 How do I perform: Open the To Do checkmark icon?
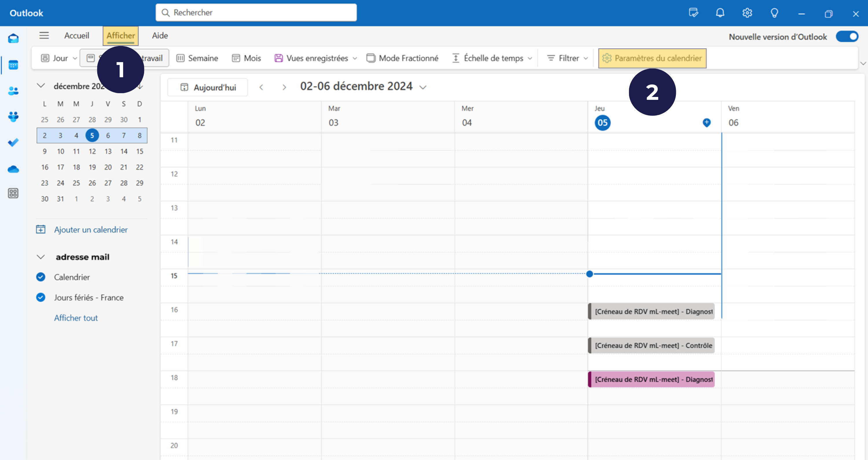(13, 143)
